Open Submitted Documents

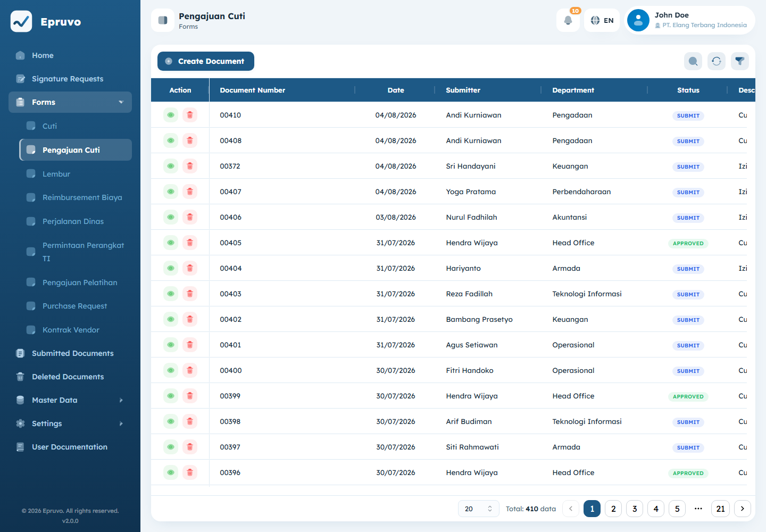coord(70,353)
